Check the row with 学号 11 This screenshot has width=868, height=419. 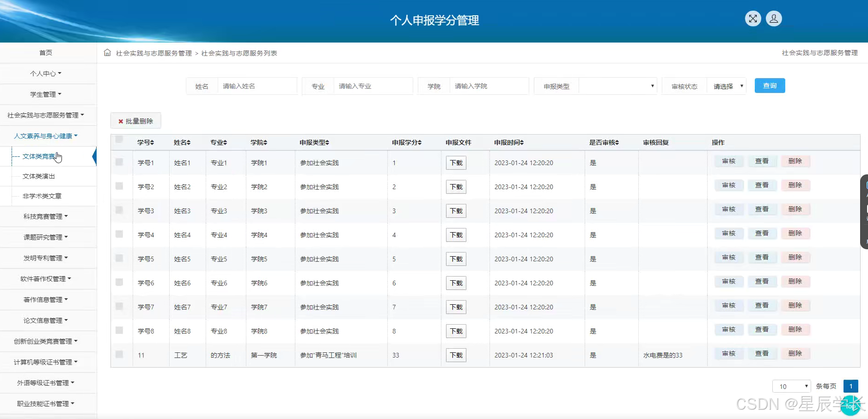click(119, 354)
